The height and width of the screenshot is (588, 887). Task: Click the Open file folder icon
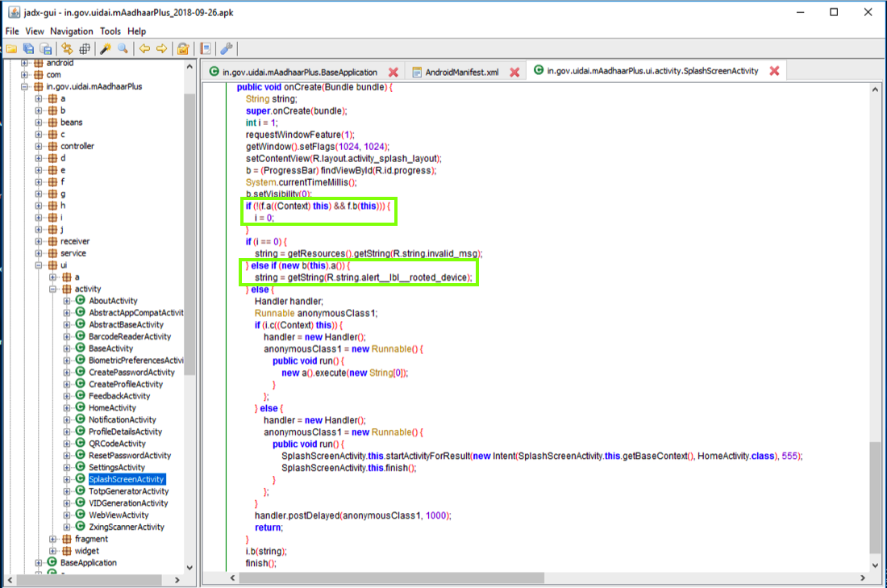point(11,48)
